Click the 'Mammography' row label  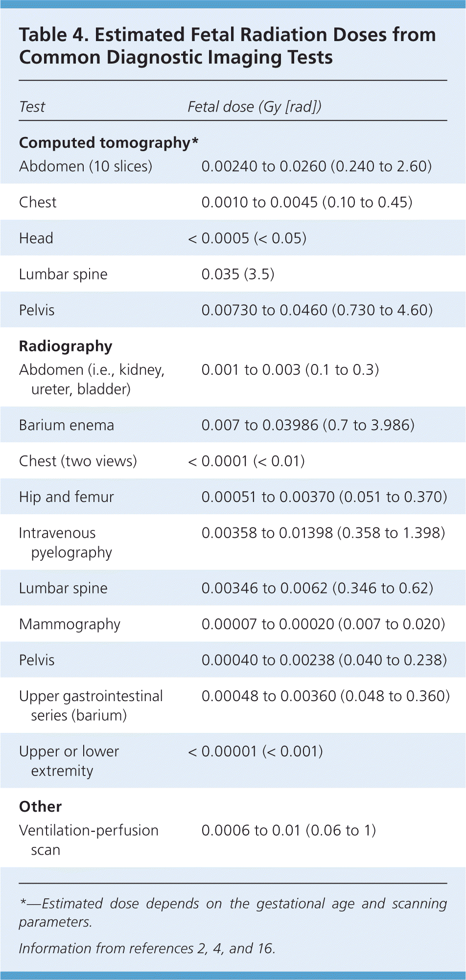point(70,624)
